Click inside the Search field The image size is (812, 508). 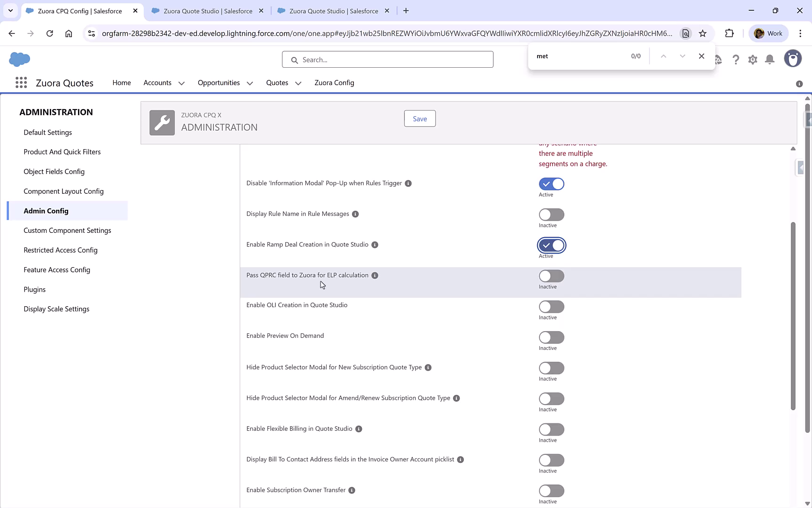click(x=388, y=59)
